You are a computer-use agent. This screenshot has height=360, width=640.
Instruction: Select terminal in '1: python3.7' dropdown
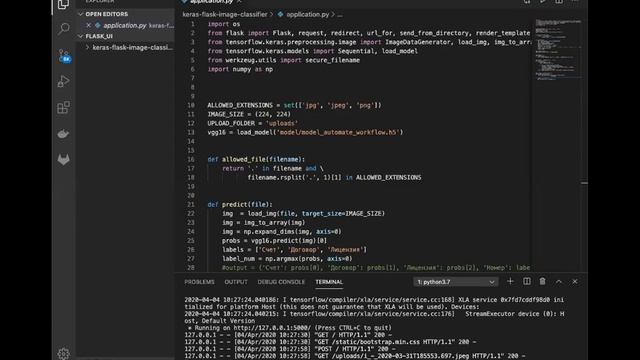[x=456, y=282]
